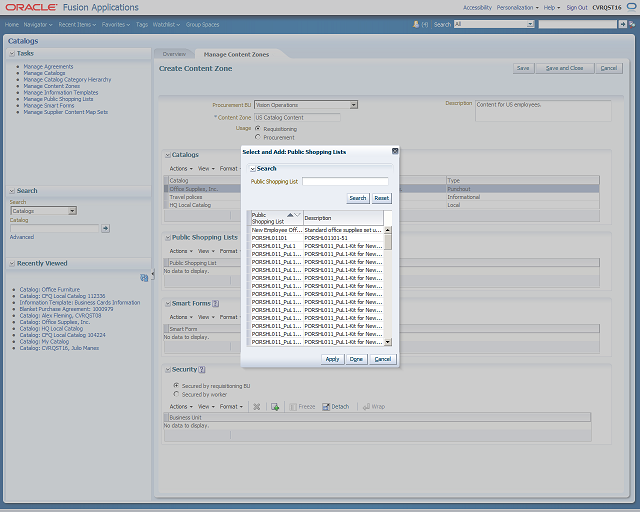Click the Public Shopping List search field
Viewport: 640px width, 512px height.
pyautogui.click(x=345, y=181)
